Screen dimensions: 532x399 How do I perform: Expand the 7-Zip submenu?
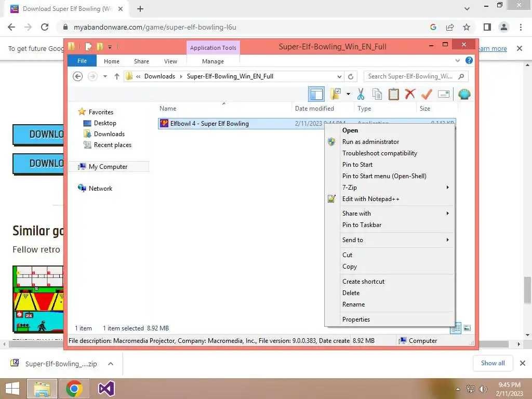point(390,187)
